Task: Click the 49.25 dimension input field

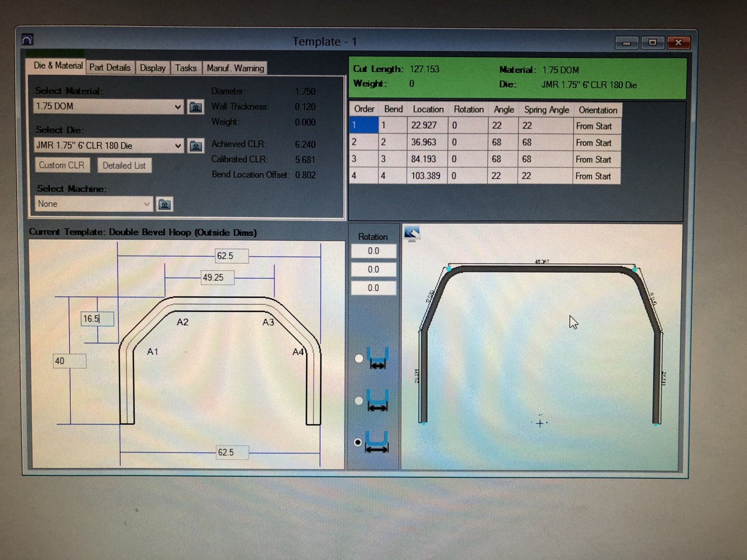Action: (218, 277)
